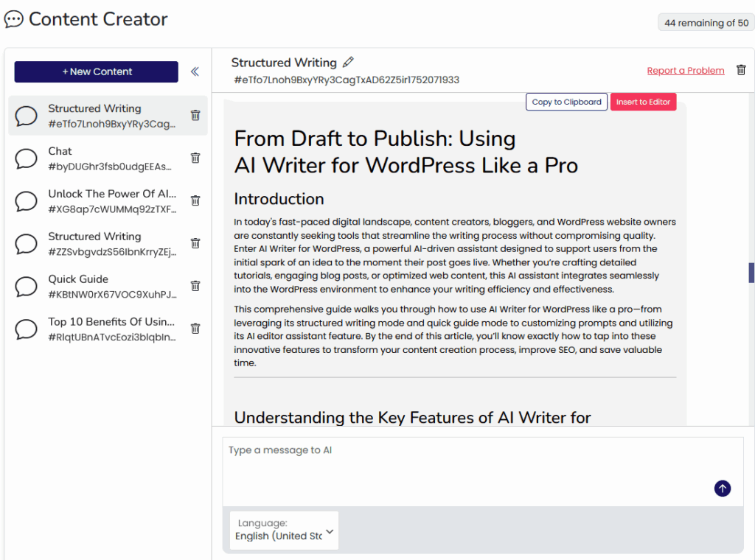Delete the "Quick Guide" conversation
755x560 pixels.
[195, 285]
